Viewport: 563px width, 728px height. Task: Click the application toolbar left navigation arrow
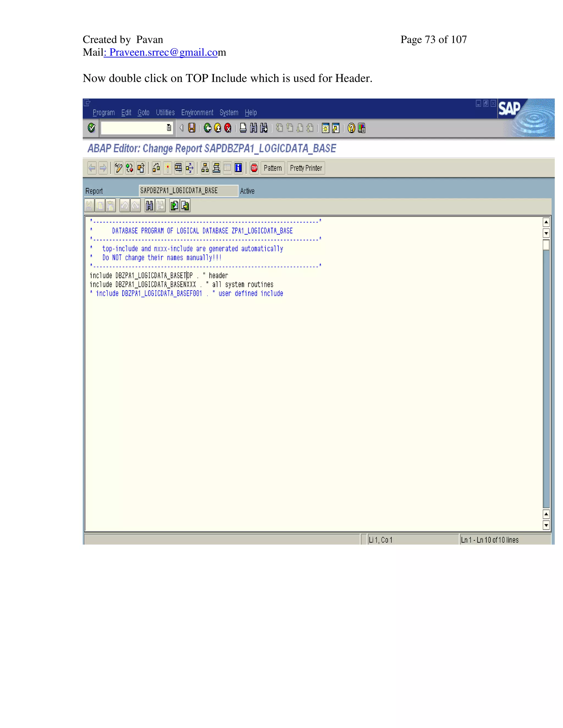[x=92, y=168]
